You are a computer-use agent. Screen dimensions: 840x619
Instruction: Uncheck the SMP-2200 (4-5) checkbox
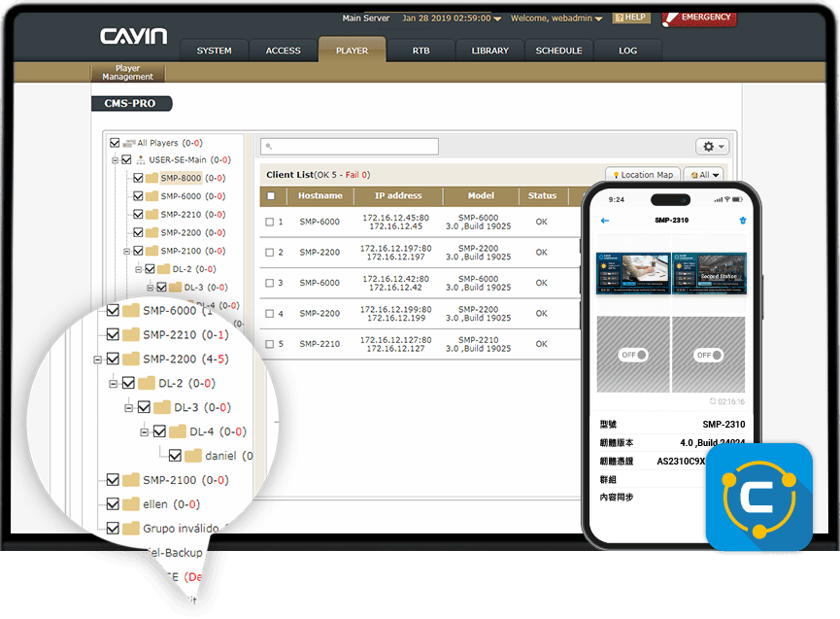click(113, 358)
